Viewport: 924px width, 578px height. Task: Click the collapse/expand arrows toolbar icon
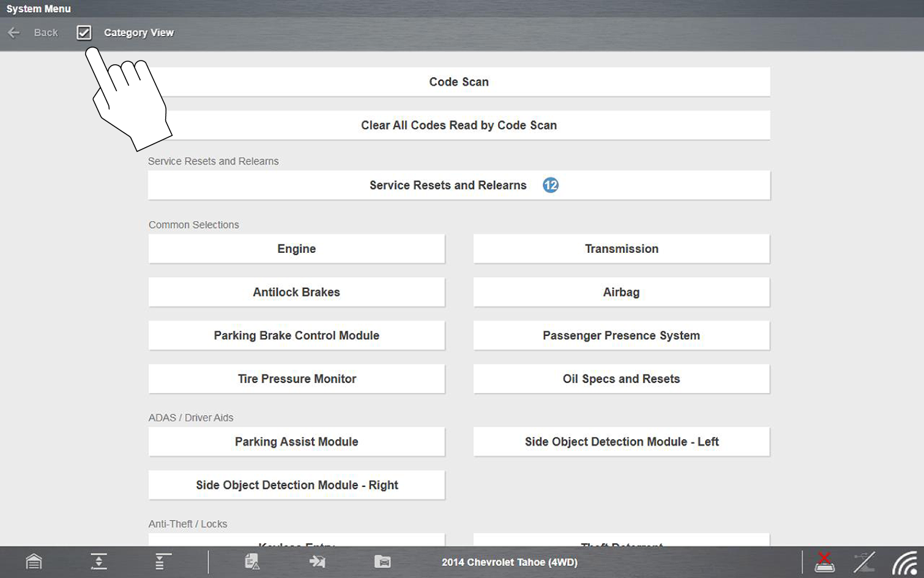pos(99,561)
